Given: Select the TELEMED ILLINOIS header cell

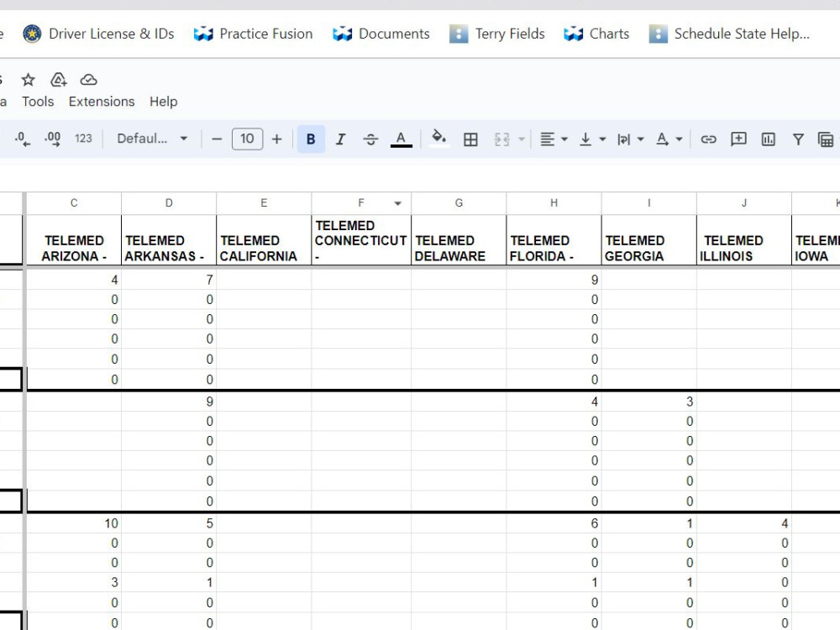Looking at the screenshot, I should coord(744,240).
